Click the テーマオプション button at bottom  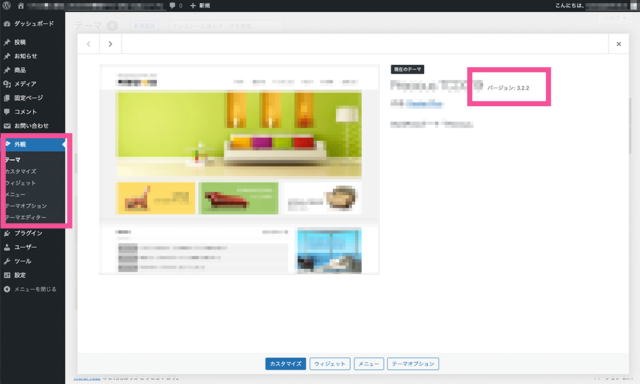tap(413, 364)
